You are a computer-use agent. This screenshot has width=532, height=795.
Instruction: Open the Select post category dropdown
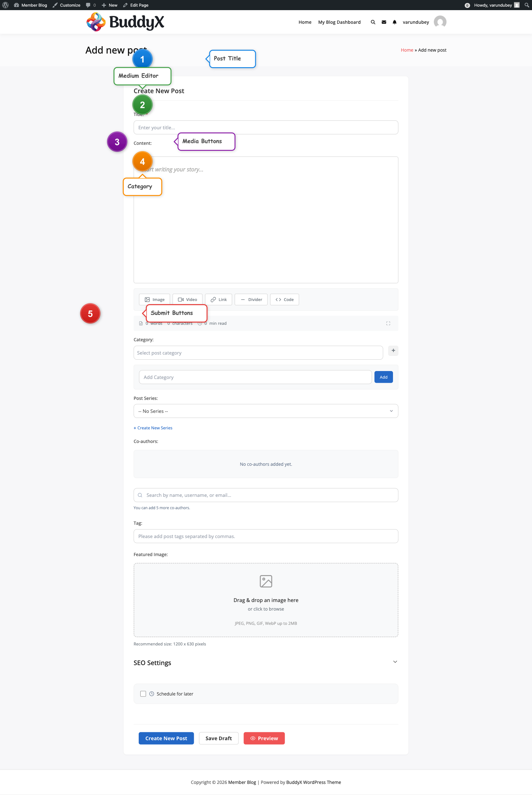(x=258, y=353)
